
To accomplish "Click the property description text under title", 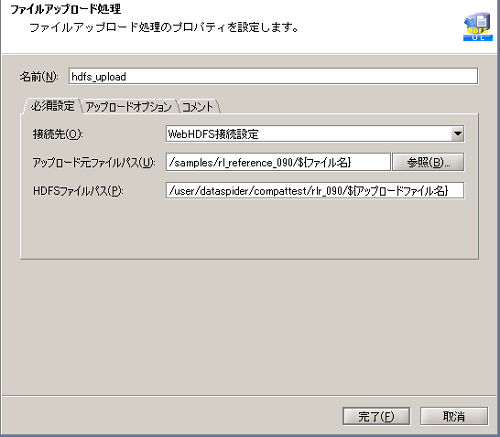I will [x=164, y=27].
